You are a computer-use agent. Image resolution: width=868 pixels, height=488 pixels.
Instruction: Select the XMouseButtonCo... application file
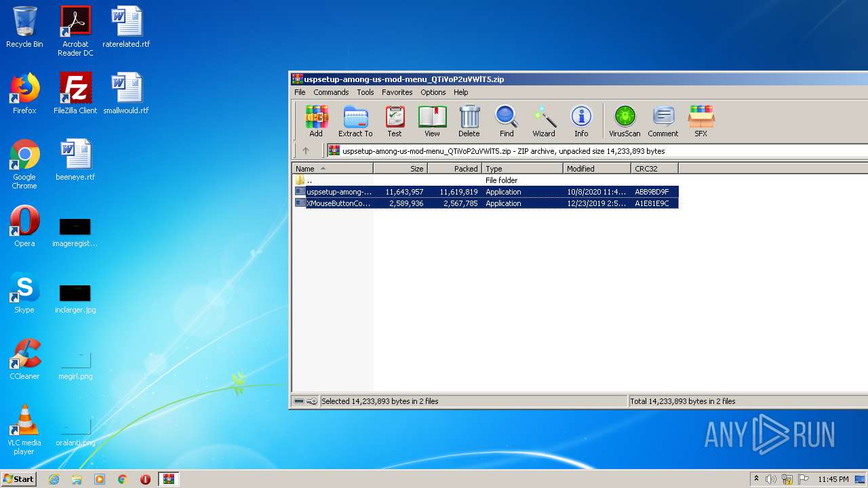click(486, 203)
